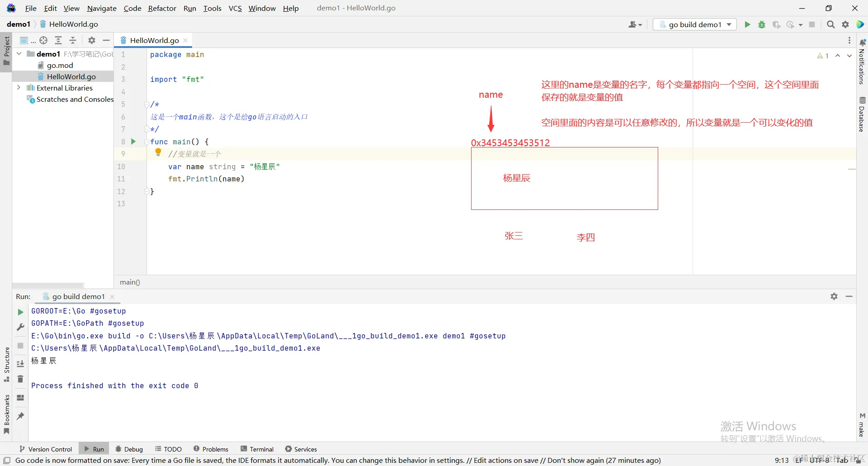Open IDE settings gear in main toolbar

845,24
